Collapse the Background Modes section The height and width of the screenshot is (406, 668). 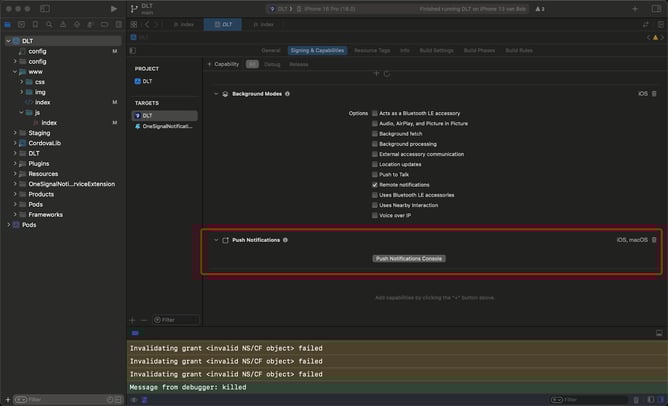pyautogui.click(x=216, y=94)
